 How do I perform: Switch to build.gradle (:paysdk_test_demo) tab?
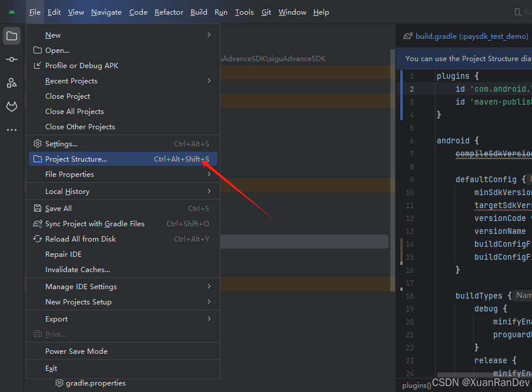471,36
